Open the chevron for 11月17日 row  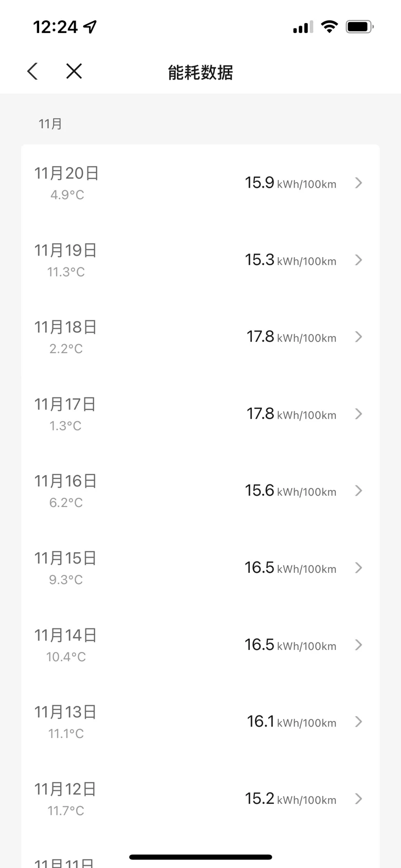coord(359,414)
